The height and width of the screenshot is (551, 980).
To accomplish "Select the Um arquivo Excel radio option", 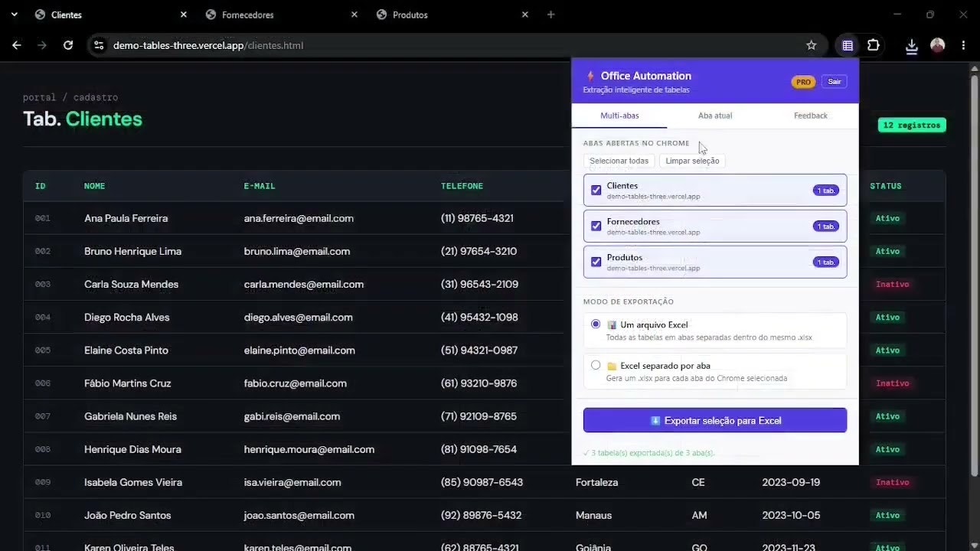I will 596,324.
